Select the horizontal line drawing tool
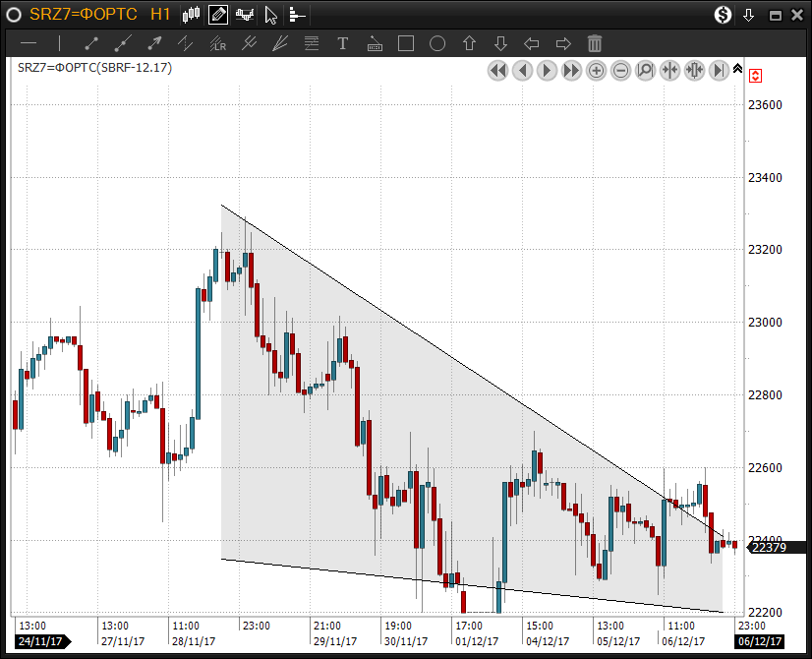The image size is (812, 659). [29, 43]
